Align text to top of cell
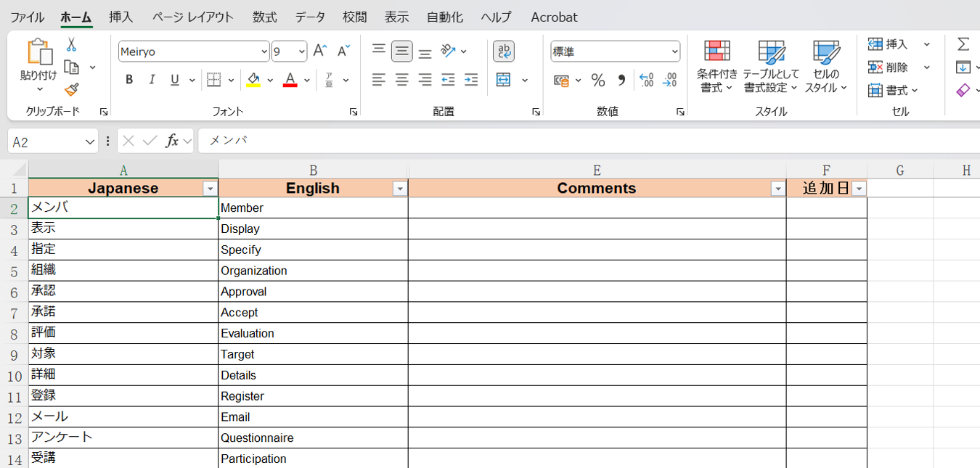Viewport: 980px width, 468px height. click(x=379, y=51)
